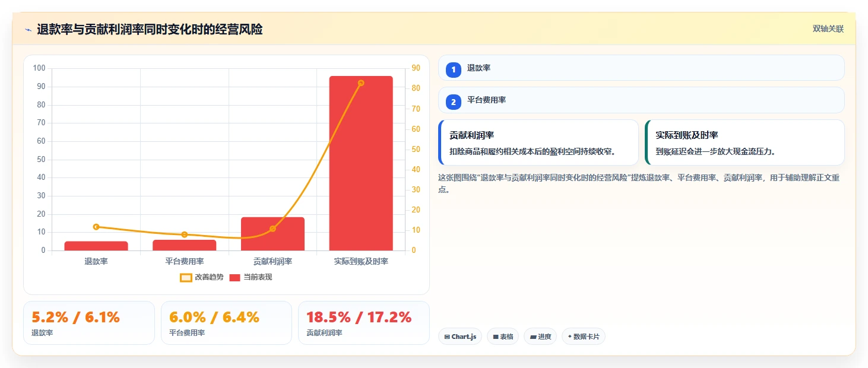Click the 实际到账及时率 x-axis label

click(361, 261)
